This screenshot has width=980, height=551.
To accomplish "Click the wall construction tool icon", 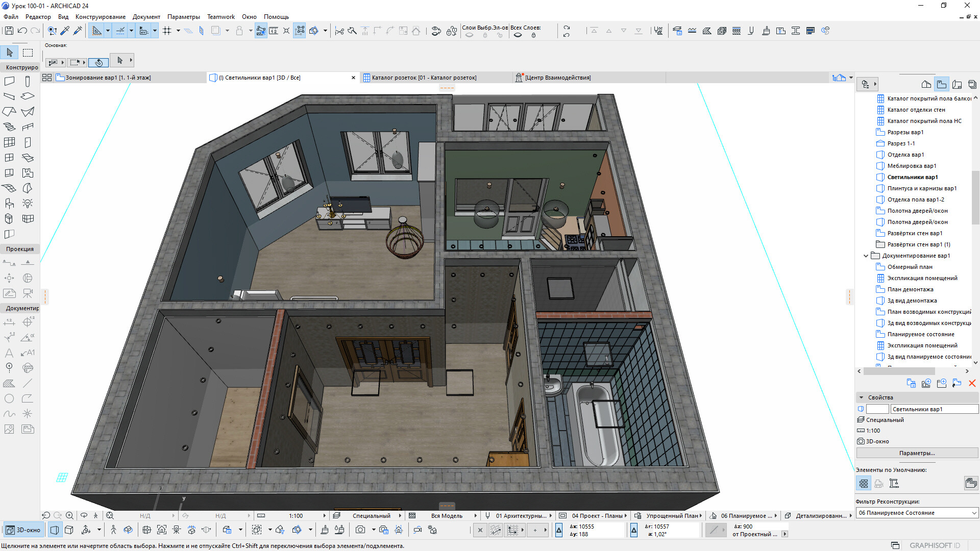I will point(9,81).
